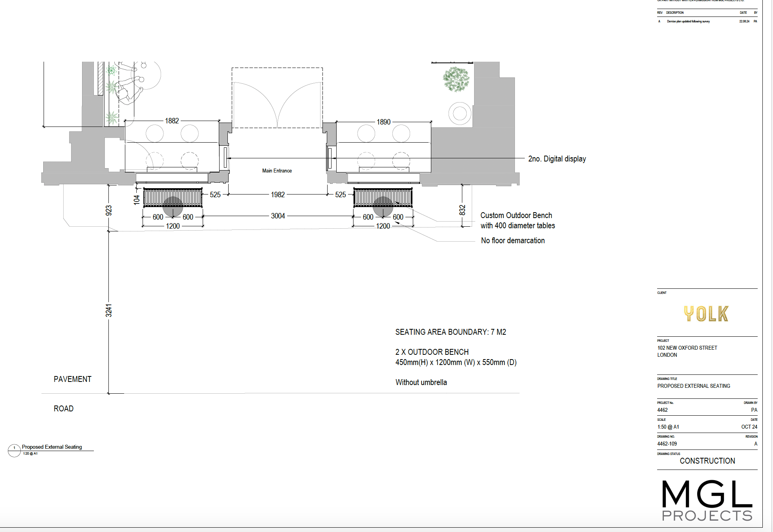Select '102 NEW OXFORD STREET' project text
The image size is (773, 532).
click(x=687, y=348)
